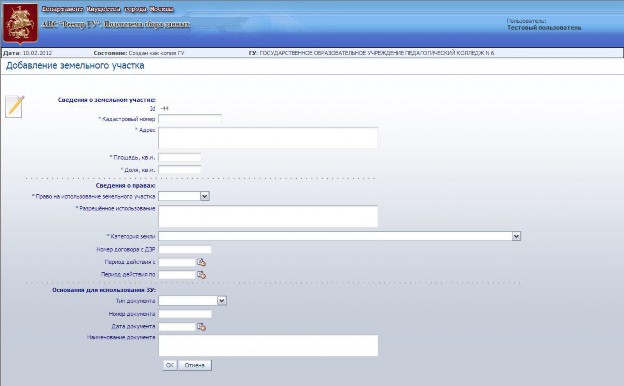
Task: Click the page title Добавление земельного участка
Action: (x=75, y=66)
